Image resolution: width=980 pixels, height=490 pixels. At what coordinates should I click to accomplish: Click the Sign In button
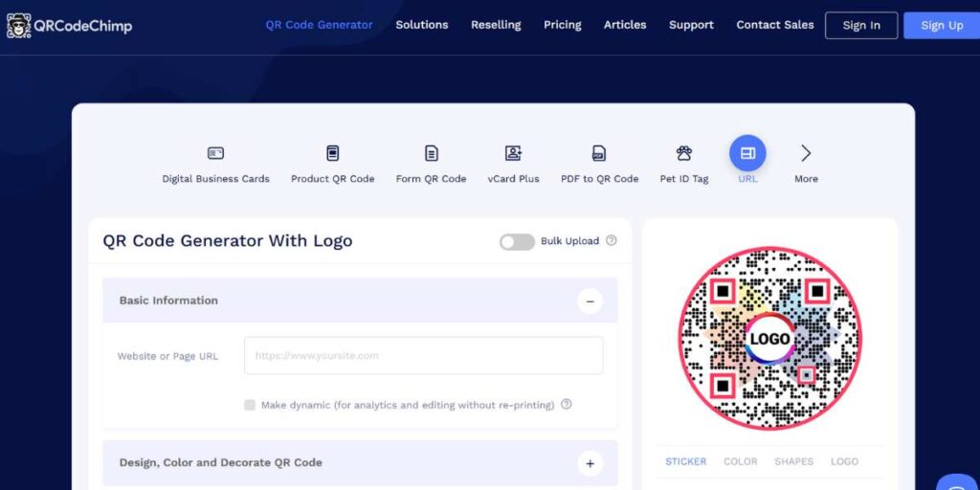[x=861, y=26]
